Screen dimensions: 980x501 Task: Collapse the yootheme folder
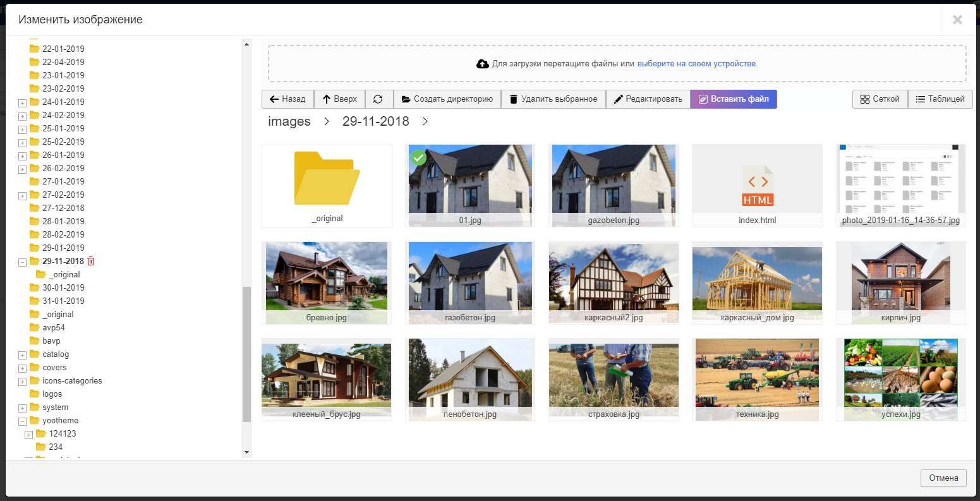pos(22,421)
